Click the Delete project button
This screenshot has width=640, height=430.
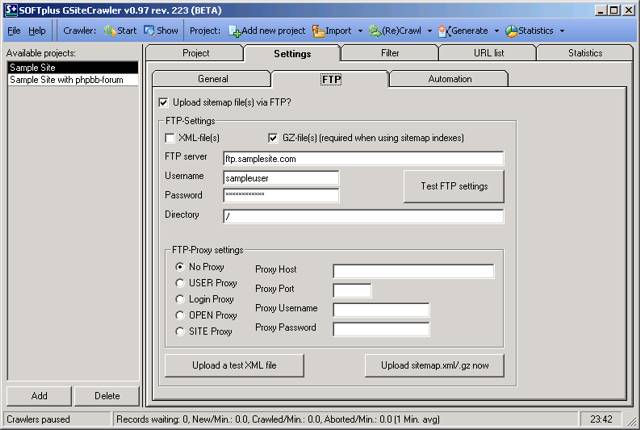coord(107,396)
